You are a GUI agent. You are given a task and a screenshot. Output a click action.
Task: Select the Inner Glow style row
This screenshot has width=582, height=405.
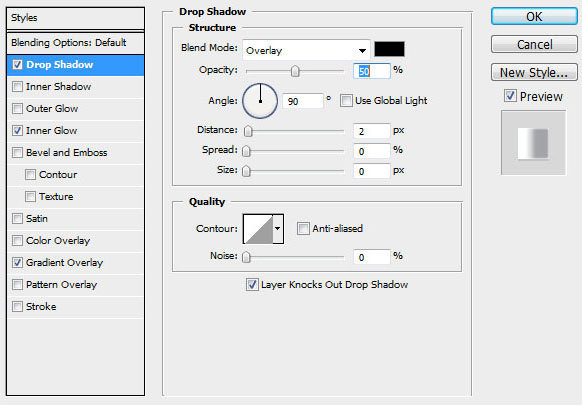pyautogui.click(x=75, y=131)
